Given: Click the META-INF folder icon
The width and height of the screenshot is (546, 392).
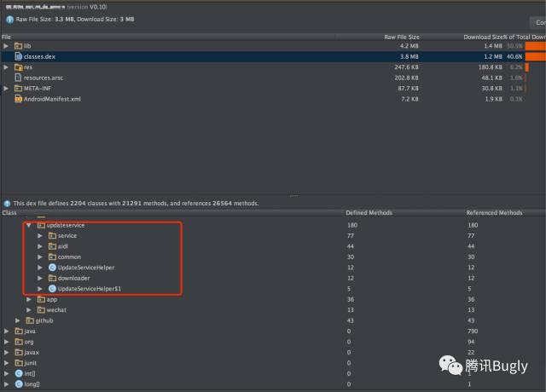Looking at the screenshot, I should click(x=19, y=89).
